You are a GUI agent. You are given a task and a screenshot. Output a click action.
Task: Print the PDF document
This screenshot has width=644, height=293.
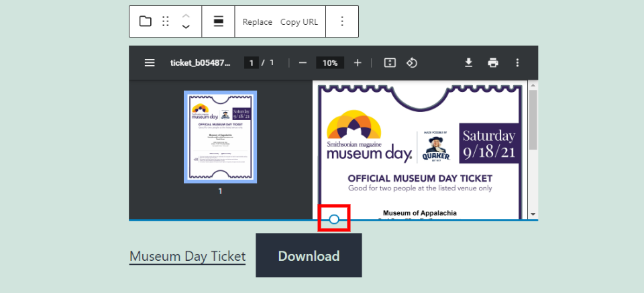pyautogui.click(x=493, y=63)
